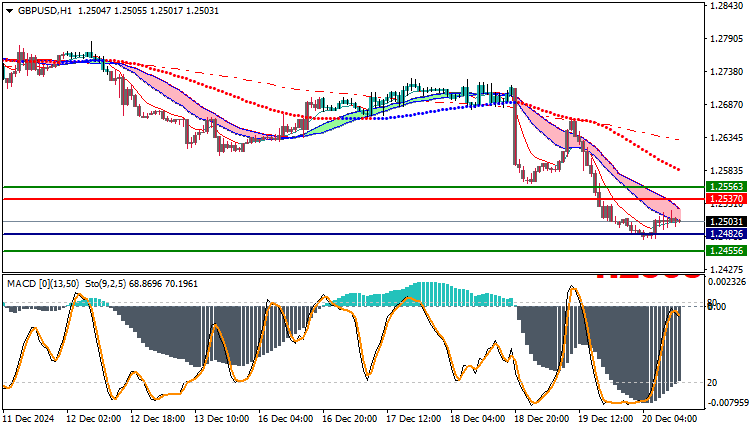The height and width of the screenshot is (430, 750).
Task: Select the 1.27905 price axis value
Action: pyautogui.click(x=727, y=39)
